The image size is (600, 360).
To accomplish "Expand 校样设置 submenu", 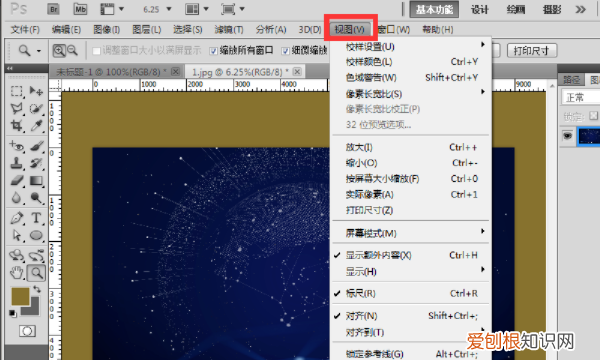I will pos(411,47).
